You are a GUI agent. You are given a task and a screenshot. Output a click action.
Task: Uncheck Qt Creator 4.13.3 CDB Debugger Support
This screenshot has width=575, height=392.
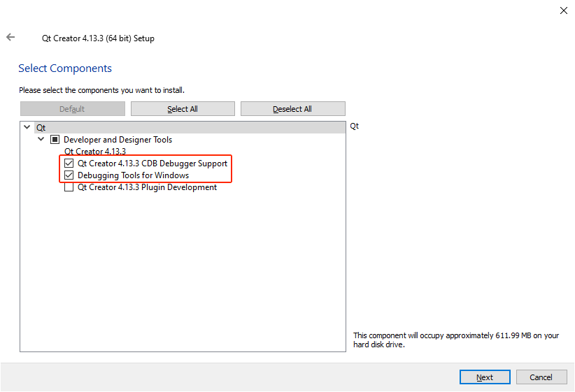[x=69, y=163]
